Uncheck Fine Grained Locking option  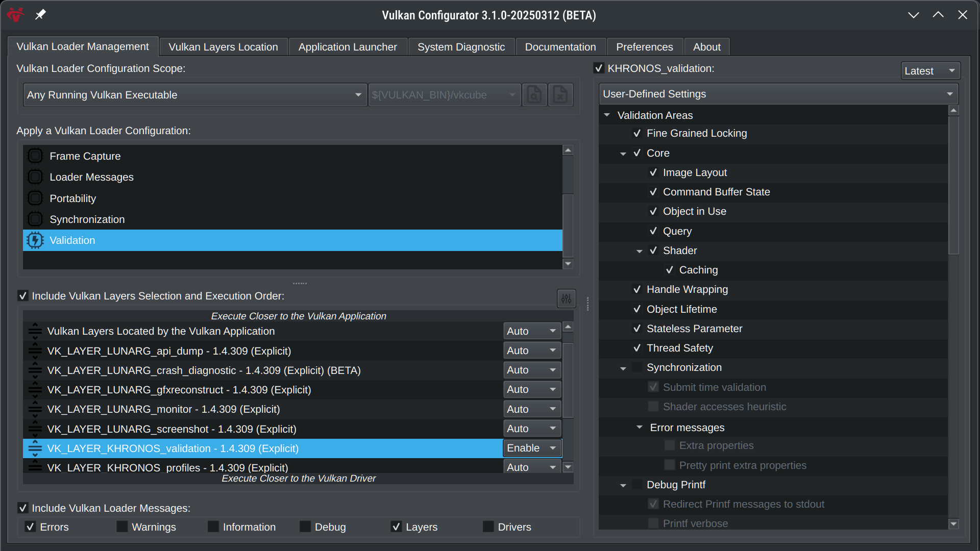coord(637,133)
